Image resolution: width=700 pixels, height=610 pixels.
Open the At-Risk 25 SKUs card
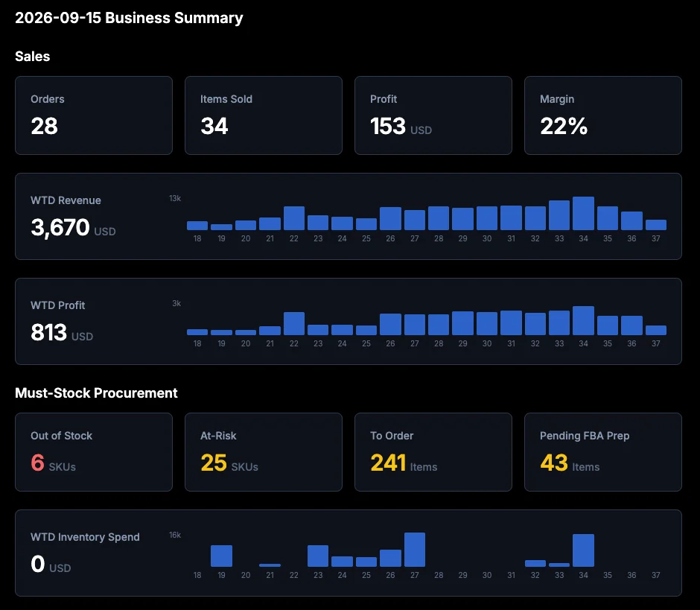(264, 452)
